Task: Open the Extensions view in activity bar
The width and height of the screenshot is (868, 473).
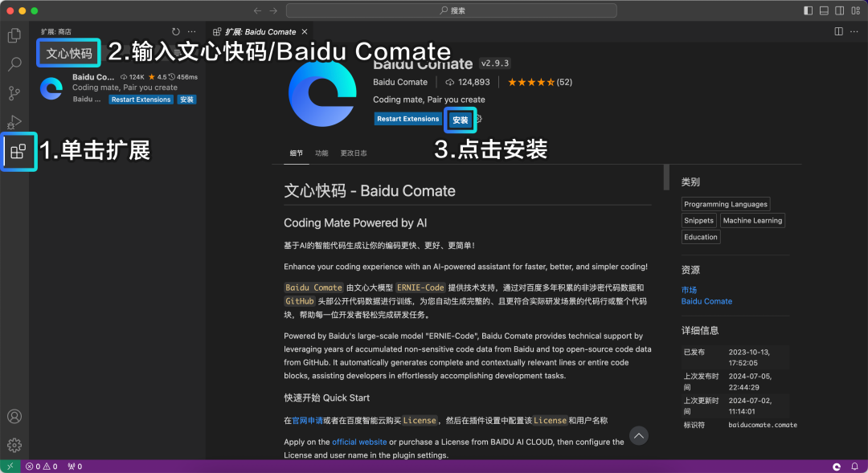Action: pyautogui.click(x=18, y=151)
